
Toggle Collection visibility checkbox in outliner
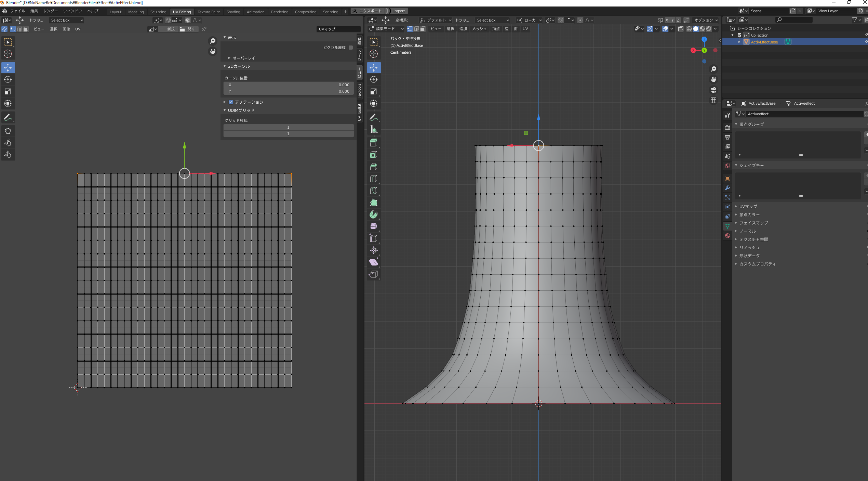739,35
